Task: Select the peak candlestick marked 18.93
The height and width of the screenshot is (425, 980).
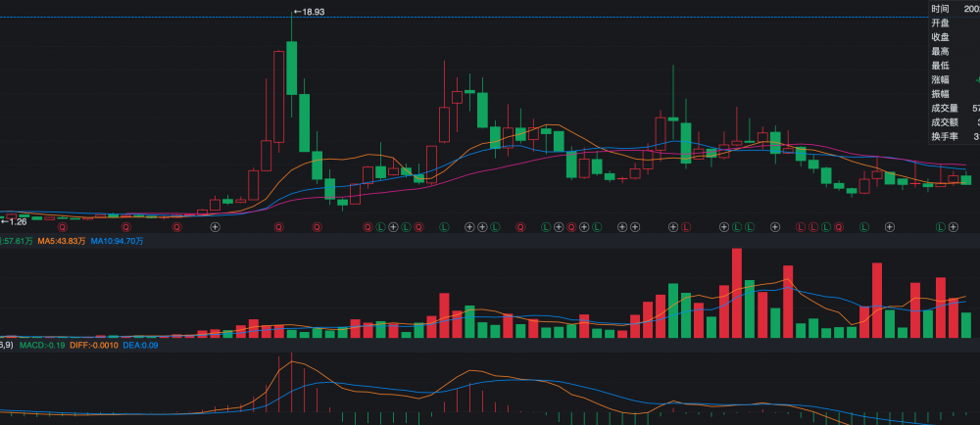Action: tap(291, 69)
